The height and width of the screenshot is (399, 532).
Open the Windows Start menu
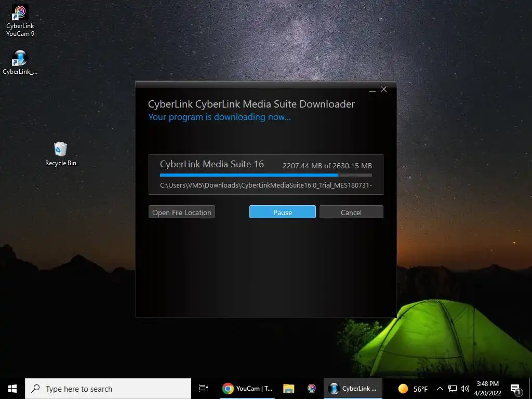tap(12, 389)
